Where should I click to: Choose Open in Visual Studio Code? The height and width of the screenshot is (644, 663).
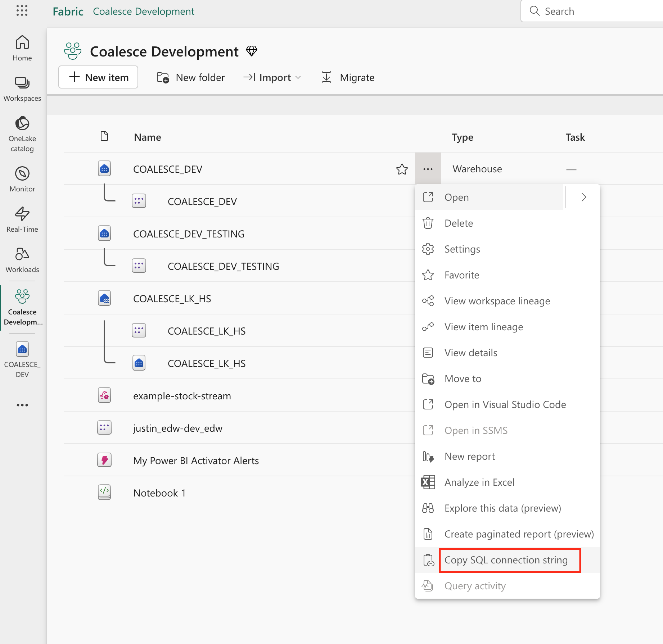coord(505,405)
